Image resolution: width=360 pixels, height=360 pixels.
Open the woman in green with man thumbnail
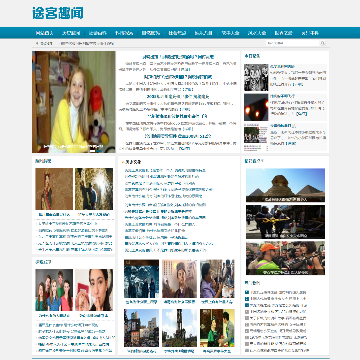[x=217, y=328]
